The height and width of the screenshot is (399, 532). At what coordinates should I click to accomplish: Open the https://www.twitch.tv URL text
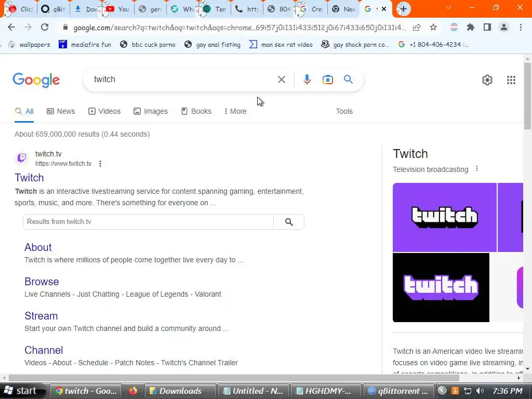pyautogui.click(x=63, y=164)
